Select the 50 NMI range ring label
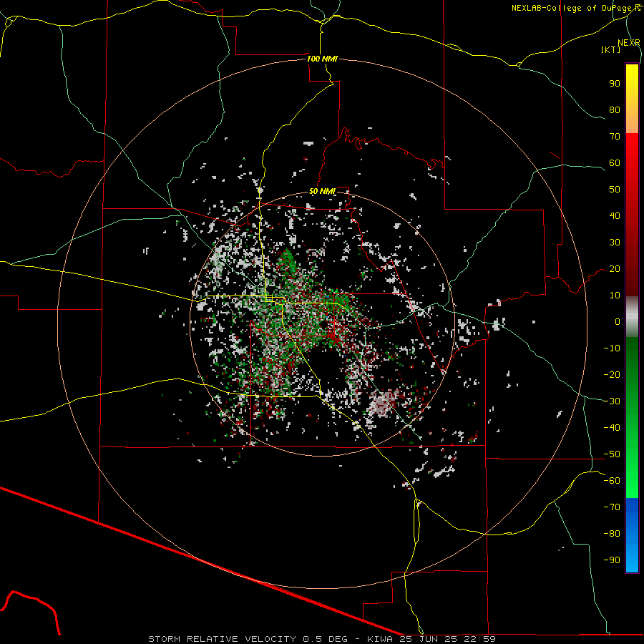This screenshot has height=644, width=644. pyautogui.click(x=322, y=191)
